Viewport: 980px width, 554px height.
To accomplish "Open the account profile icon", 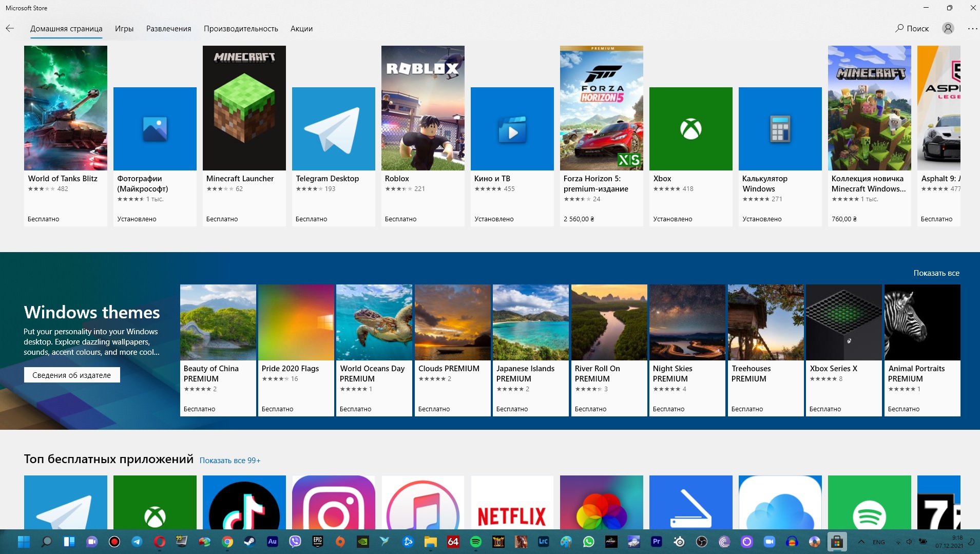I will [947, 28].
